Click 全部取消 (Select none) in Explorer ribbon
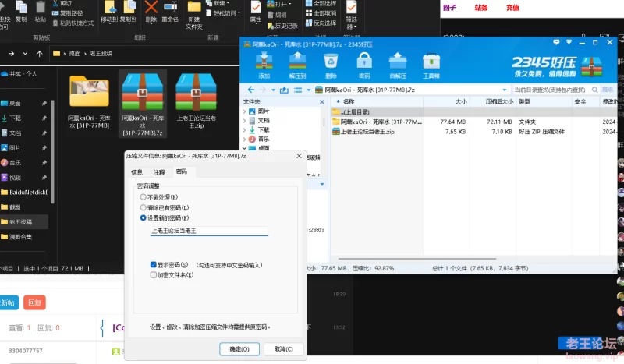The width and height of the screenshot is (624, 364). (x=321, y=13)
